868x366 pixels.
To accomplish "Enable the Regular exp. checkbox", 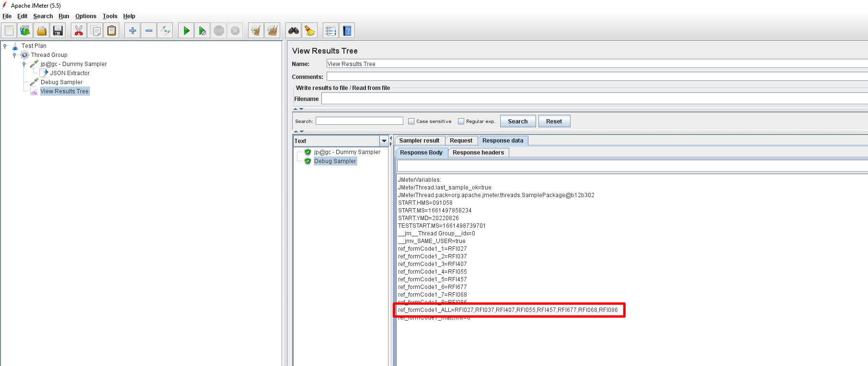I will 461,122.
